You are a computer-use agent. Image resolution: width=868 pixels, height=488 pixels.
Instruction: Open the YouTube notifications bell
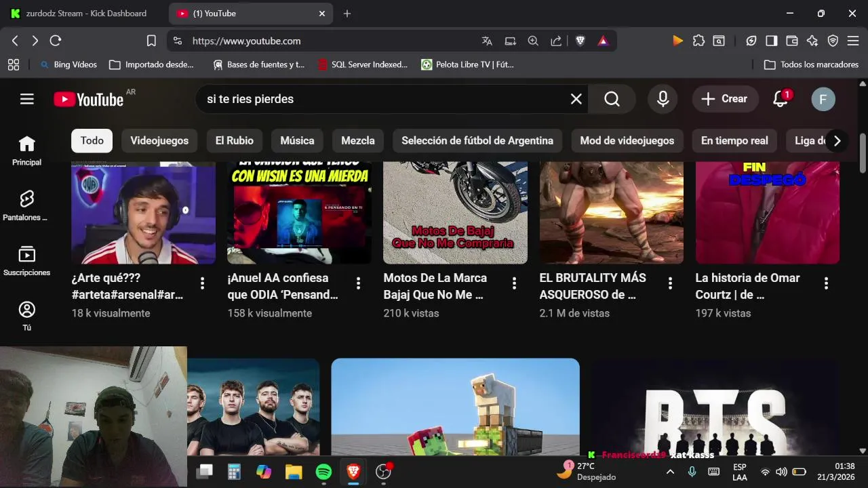781,99
